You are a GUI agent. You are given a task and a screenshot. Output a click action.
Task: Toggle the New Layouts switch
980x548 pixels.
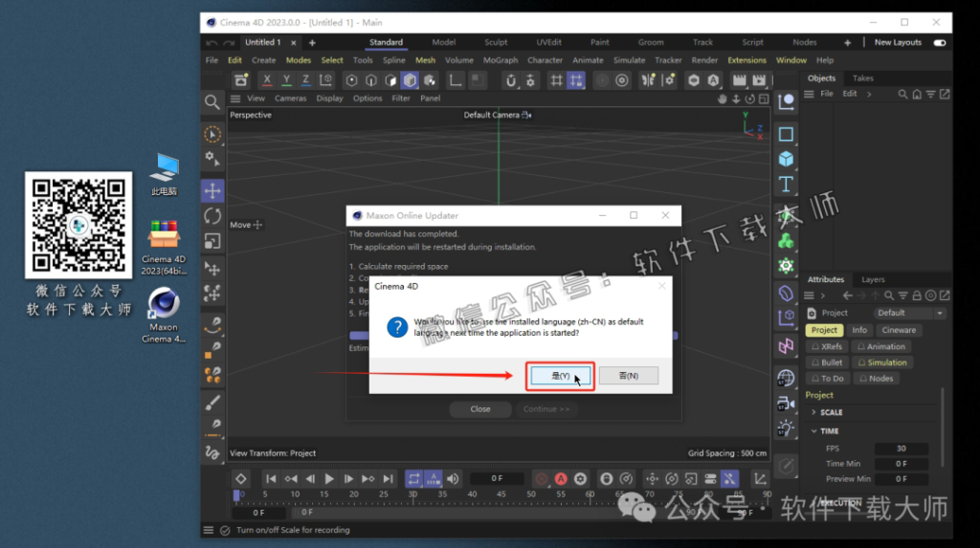pyautogui.click(x=940, y=42)
